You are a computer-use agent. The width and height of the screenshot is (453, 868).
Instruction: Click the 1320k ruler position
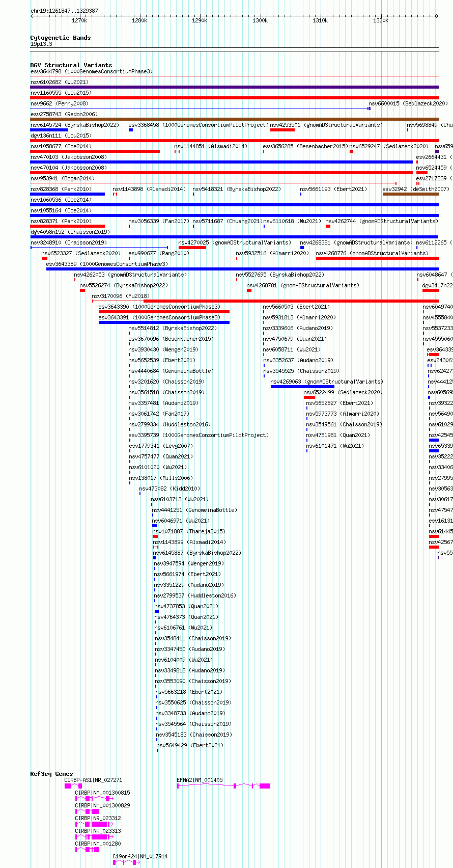tap(381, 20)
